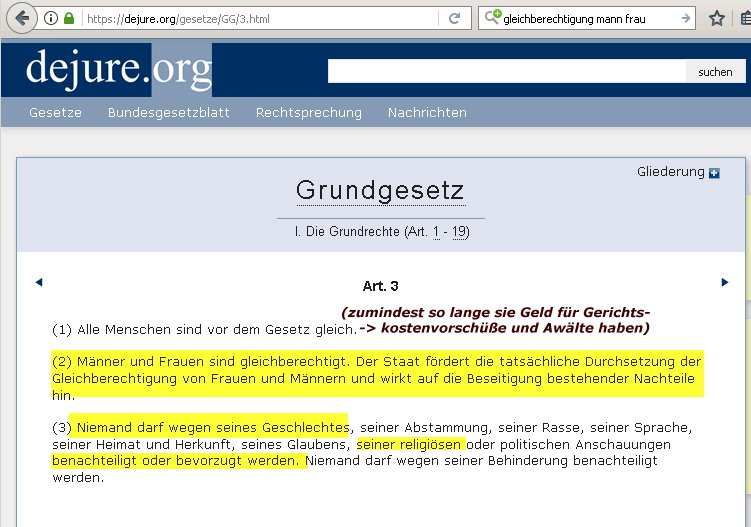This screenshot has width=751, height=527.
Task: Click the browser back arrow button
Action: [22, 19]
